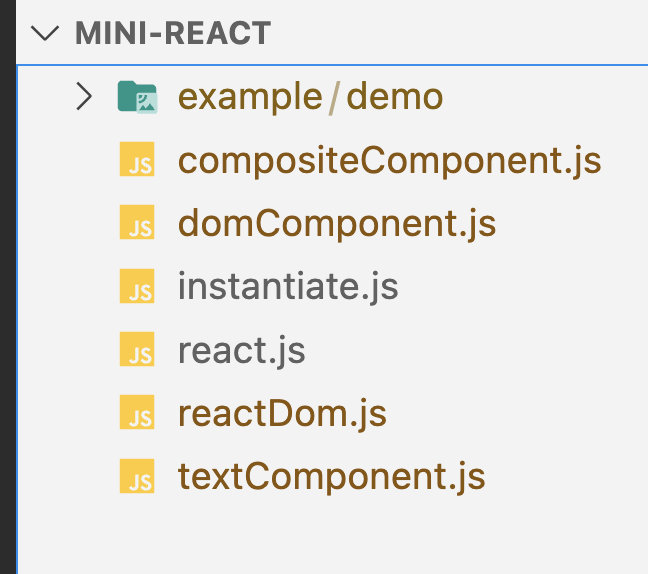This screenshot has width=648, height=574.
Task: Open the compositeComponent.js file name
Action: (389, 160)
